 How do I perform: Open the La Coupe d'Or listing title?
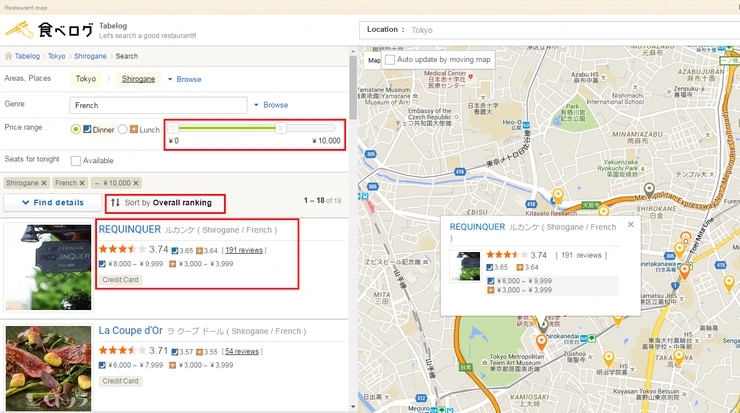point(131,331)
